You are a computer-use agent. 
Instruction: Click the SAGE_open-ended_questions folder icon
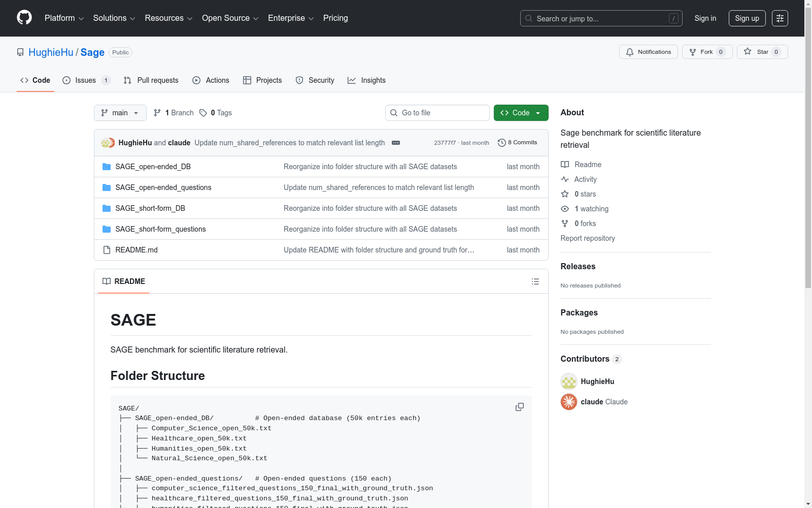click(107, 187)
